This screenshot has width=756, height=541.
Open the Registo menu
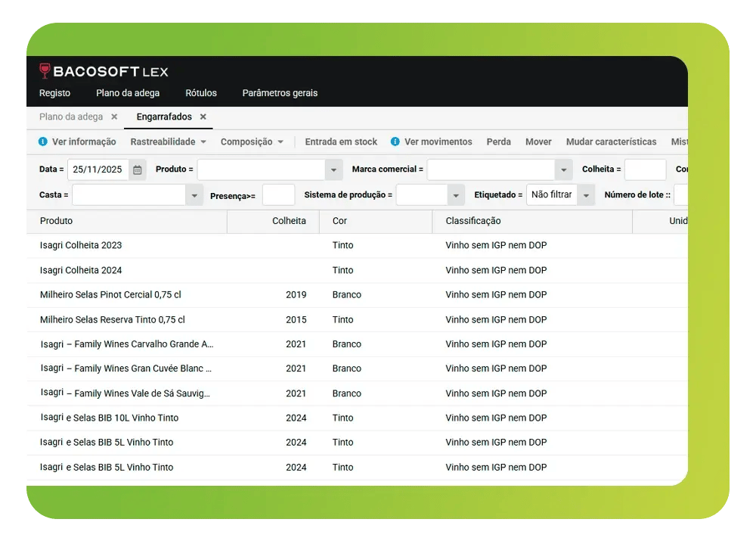(54, 93)
